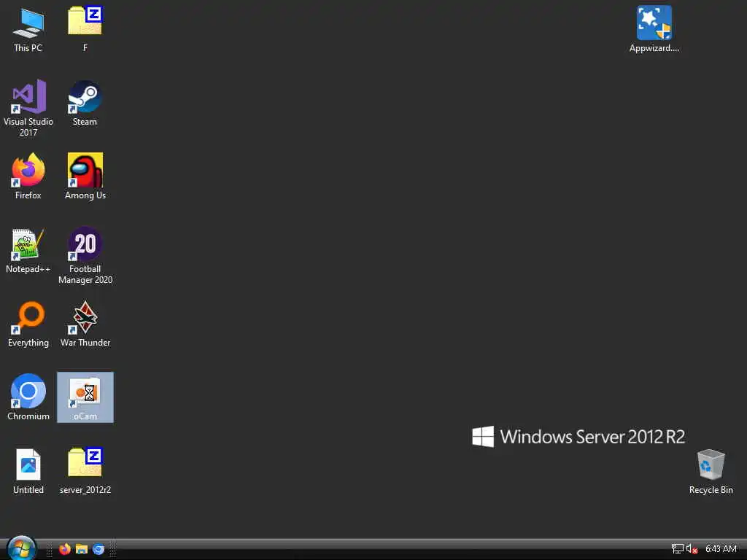This screenshot has height=560, width=747.
Task: Select the Steam desktop shortcut
Action: (x=85, y=103)
